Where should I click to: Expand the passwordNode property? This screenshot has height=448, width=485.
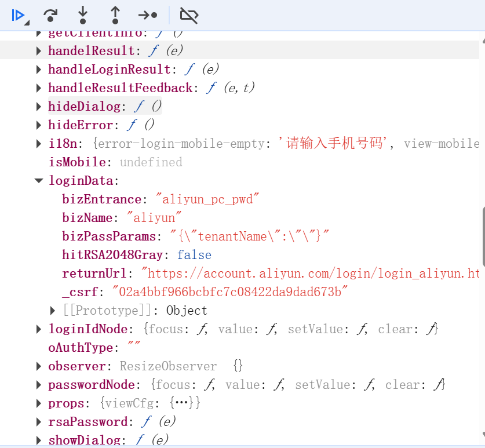point(39,385)
